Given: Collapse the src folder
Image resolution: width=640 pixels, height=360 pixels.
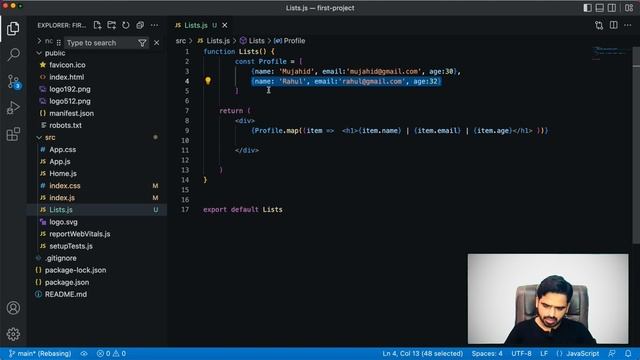Looking at the screenshot, I should (50, 138).
